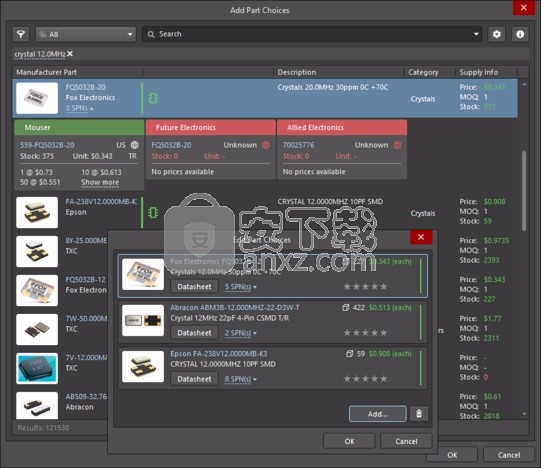This screenshot has height=469, width=544.
Task: Expand the search history dropdown arrow
Action: [x=476, y=34]
